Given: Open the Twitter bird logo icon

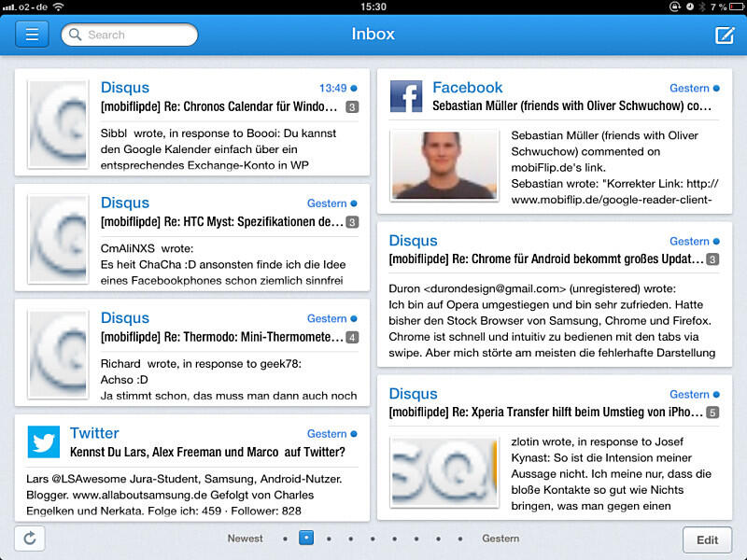Looking at the screenshot, I should [x=43, y=441].
